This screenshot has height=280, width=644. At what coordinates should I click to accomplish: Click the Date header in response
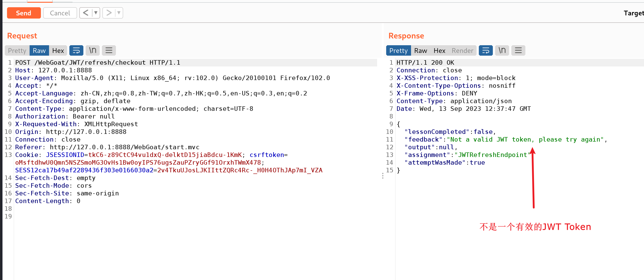463,109
